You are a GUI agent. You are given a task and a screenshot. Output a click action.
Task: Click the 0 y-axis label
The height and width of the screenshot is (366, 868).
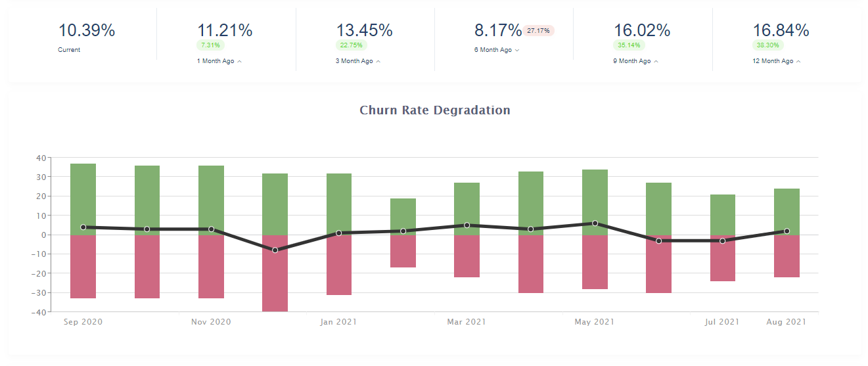(x=43, y=235)
